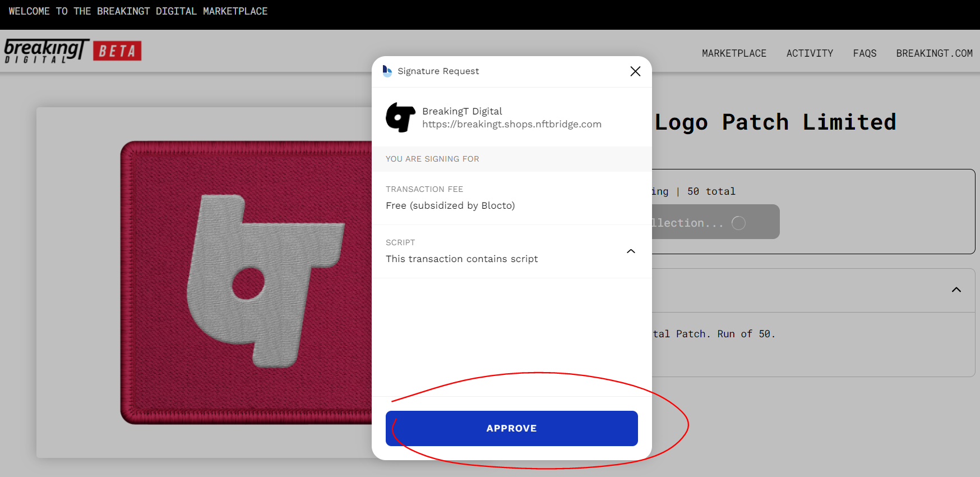
Task: Click the 'This transaction contains script' text
Action: point(461,259)
